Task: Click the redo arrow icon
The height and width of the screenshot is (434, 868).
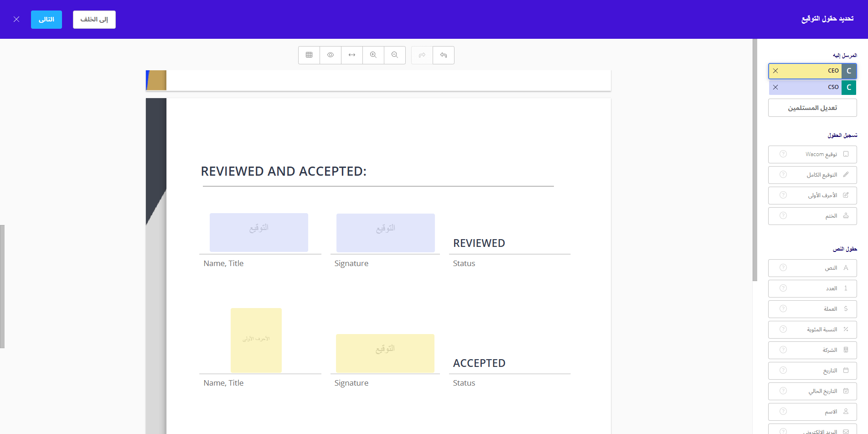Action: pyautogui.click(x=422, y=55)
